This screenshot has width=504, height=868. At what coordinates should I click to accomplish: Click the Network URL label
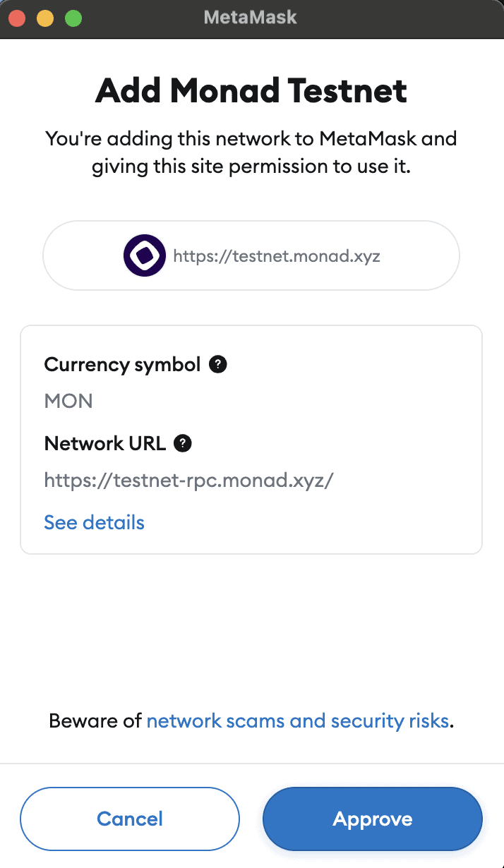pos(105,443)
